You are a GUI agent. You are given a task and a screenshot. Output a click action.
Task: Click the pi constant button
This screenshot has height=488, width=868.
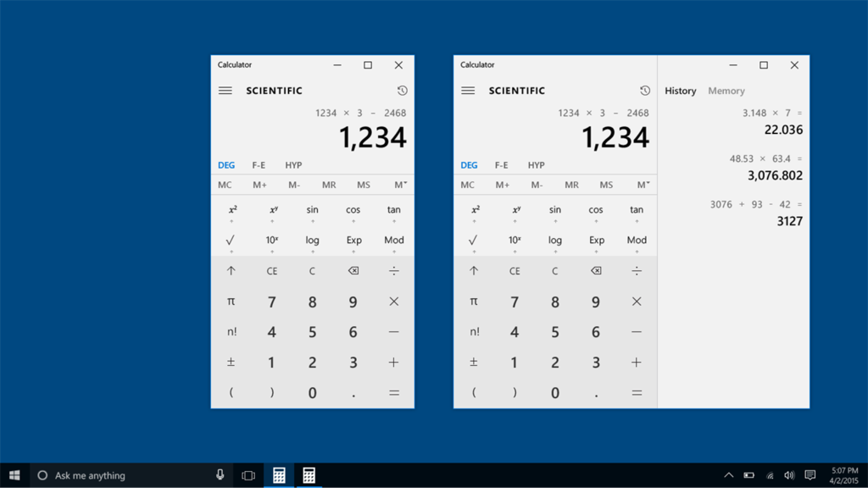(x=231, y=301)
